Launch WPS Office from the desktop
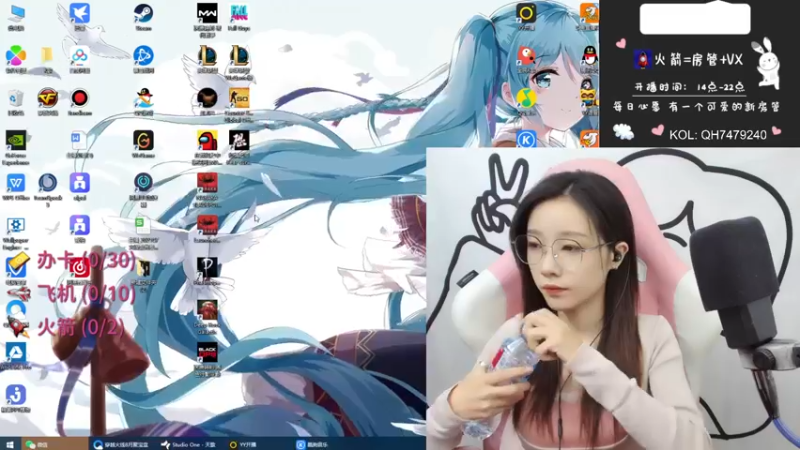Image resolution: width=800 pixels, height=450 pixels. click(x=16, y=183)
